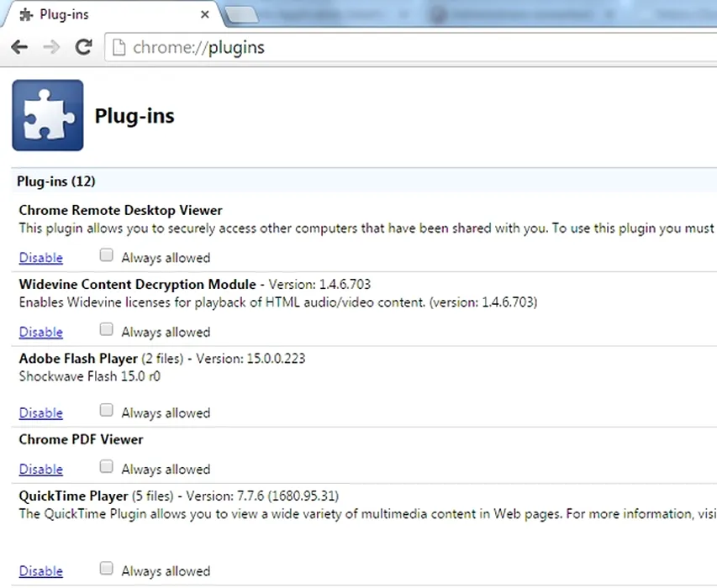Select the Plug-ins browser tab

(x=112, y=14)
